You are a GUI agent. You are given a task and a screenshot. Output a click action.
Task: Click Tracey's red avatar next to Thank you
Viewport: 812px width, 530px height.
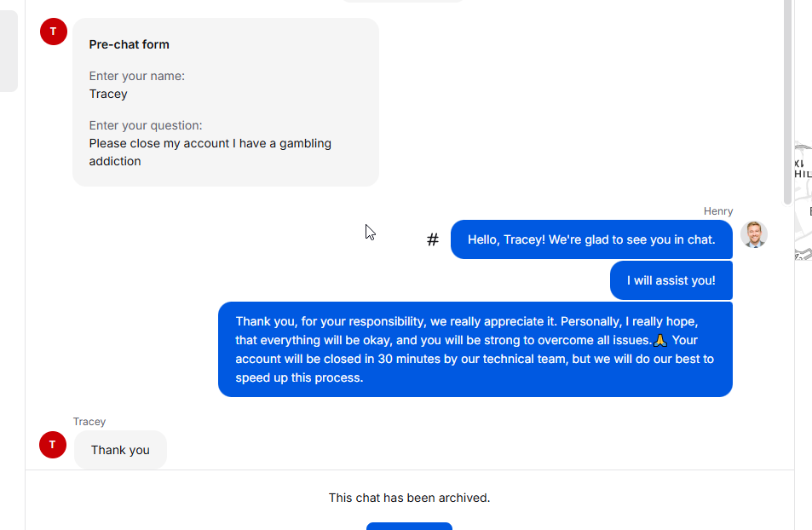[53, 445]
